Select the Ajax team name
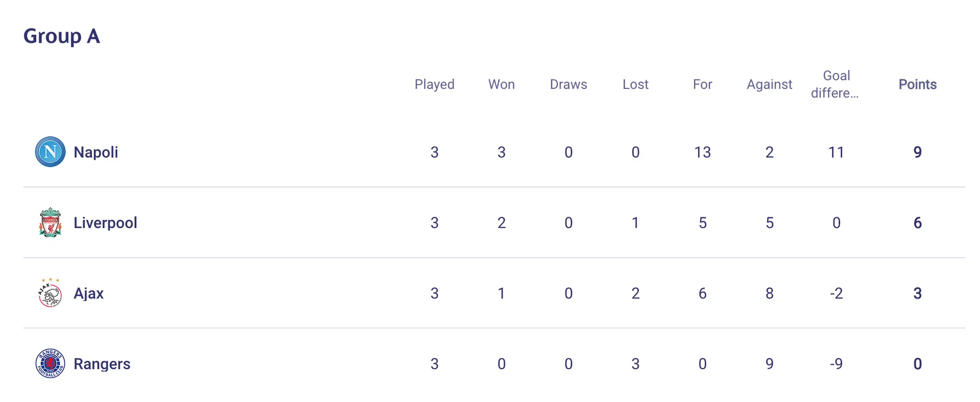The image size is (980, 402). [x=88, y=293]
